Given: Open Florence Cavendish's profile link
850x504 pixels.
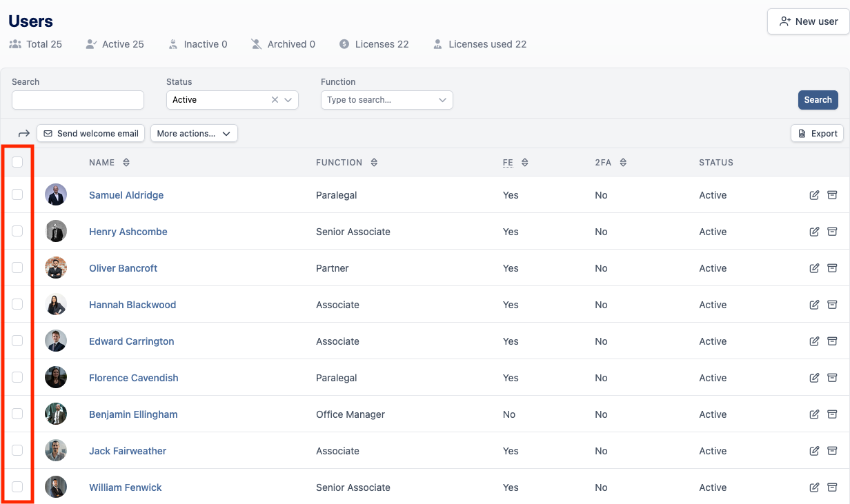Looking at the screenshot, I should tap(134, 378).
